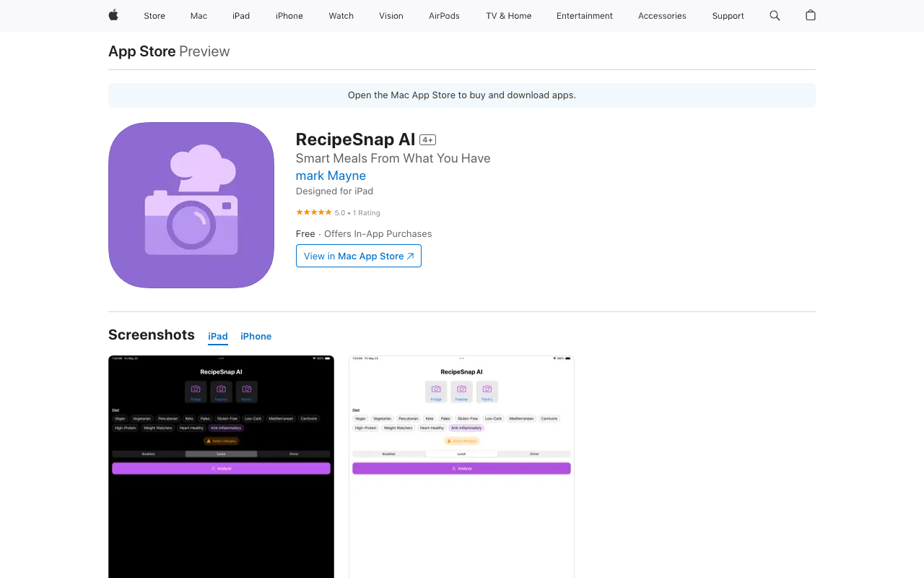Open the shopping bag icon

811,15
